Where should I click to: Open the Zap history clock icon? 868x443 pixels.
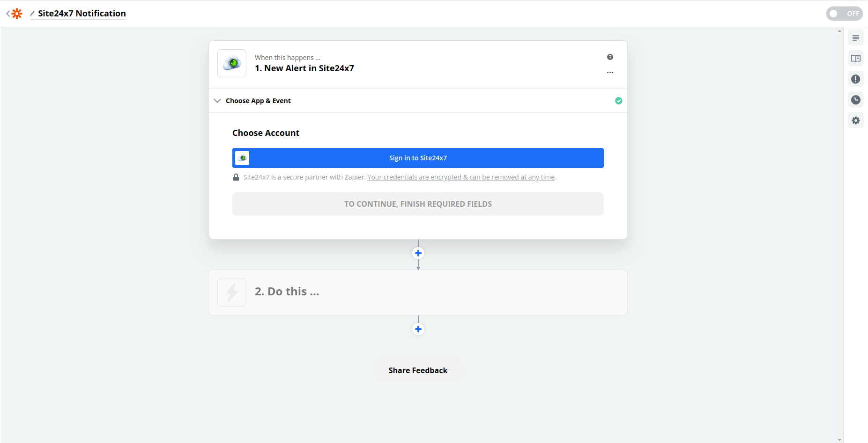[855, 100]
